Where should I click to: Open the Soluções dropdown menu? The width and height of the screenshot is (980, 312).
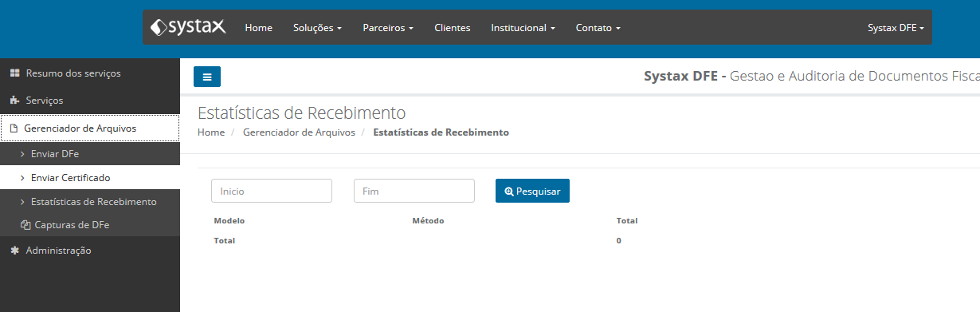317,27
